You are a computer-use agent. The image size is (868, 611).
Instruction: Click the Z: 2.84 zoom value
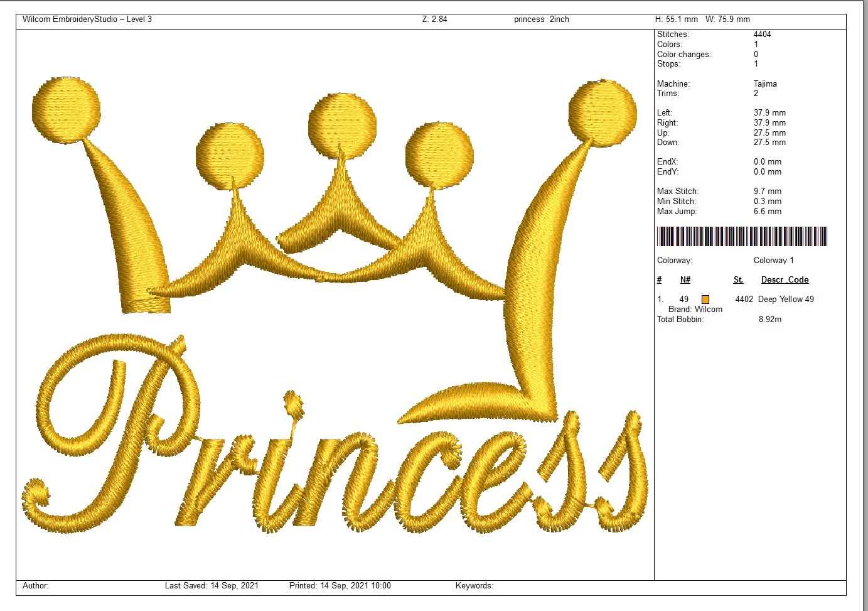coord(435,19)
